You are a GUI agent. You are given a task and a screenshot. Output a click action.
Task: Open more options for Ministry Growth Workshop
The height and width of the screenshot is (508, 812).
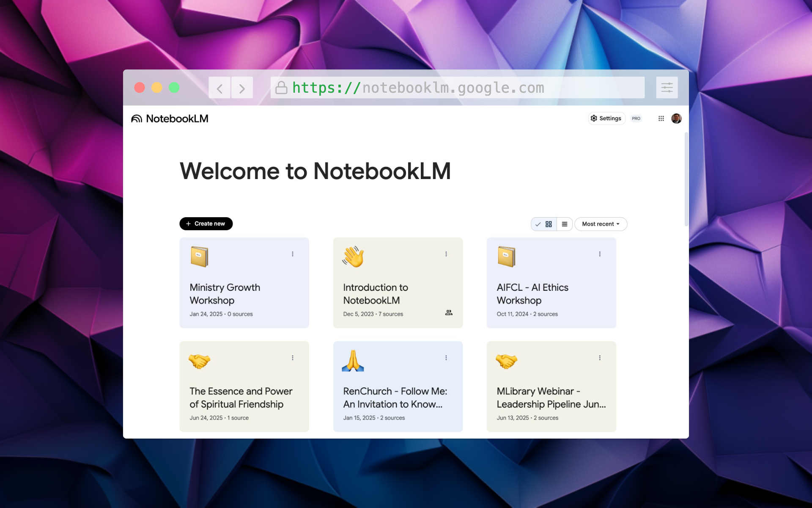292,254
